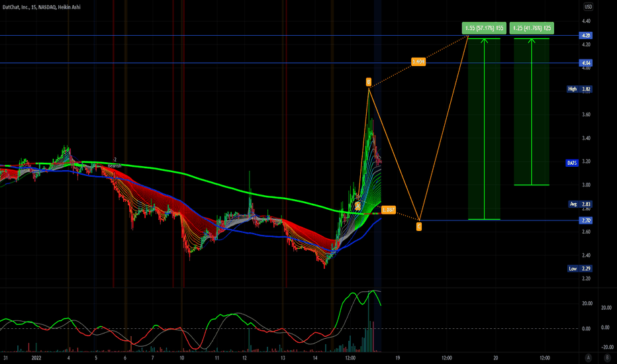Toggle auto-scale with the A button
Screen dimensions: 617x364
(589, 357)
